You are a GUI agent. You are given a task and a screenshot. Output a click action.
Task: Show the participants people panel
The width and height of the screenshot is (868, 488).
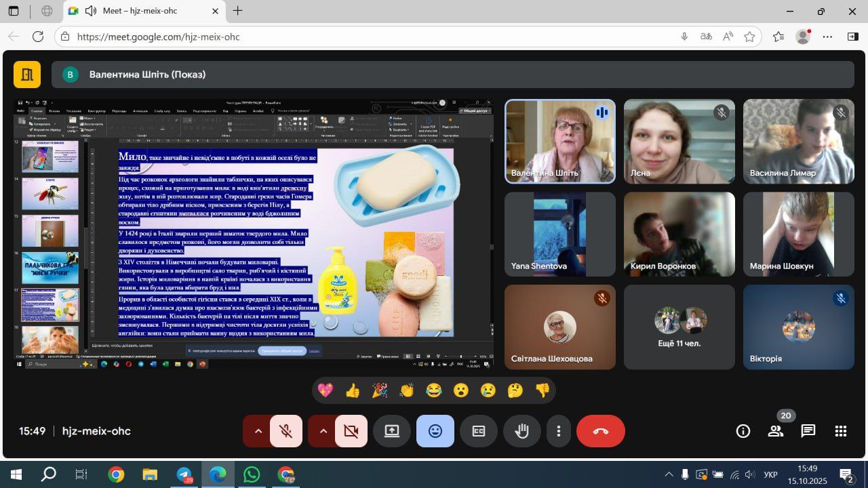tap(776, 431)
